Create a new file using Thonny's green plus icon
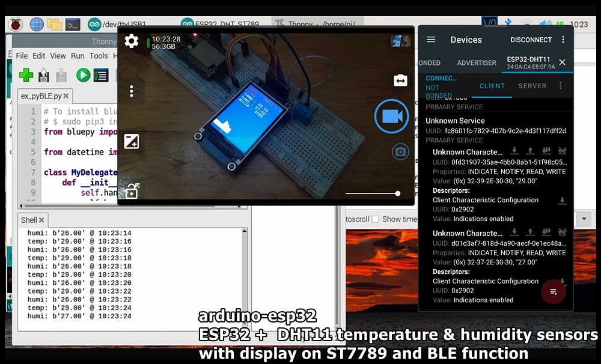The image size is (601, 364). coord(26,75)
